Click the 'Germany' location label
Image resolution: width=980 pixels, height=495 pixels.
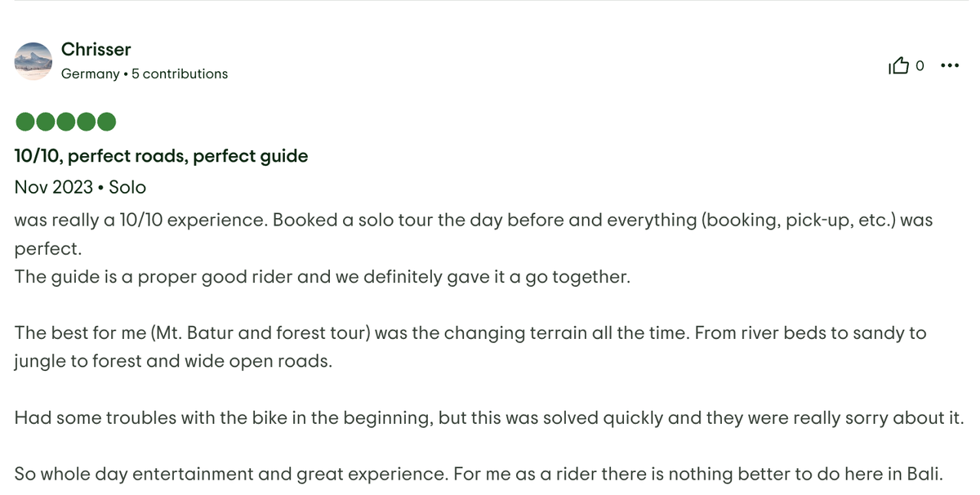pos(90,74)
